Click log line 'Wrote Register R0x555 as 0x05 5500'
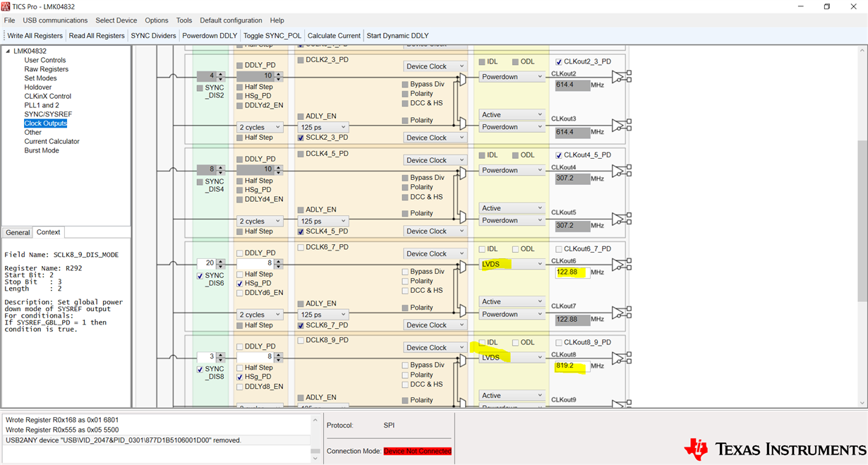This screenshot has width=868, height=465. pyautogui.click(x=62, y=430)
